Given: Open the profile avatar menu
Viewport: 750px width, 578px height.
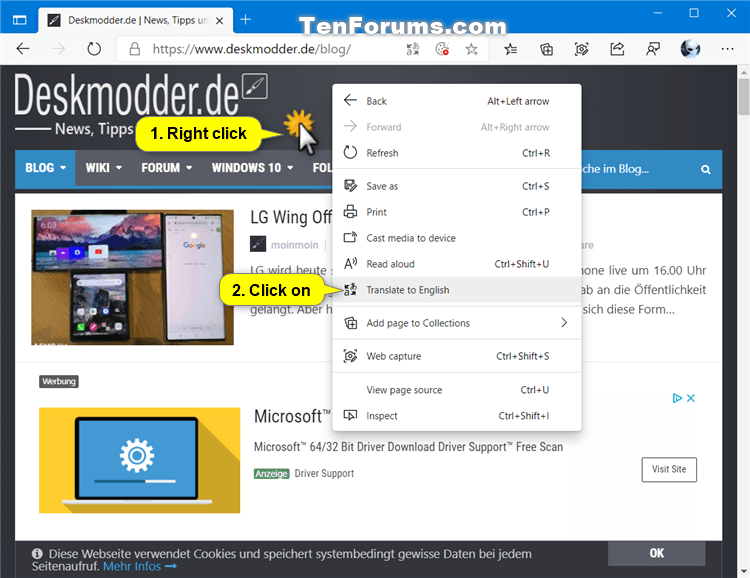Looking at the screenshot, I should tap(690, 49).
